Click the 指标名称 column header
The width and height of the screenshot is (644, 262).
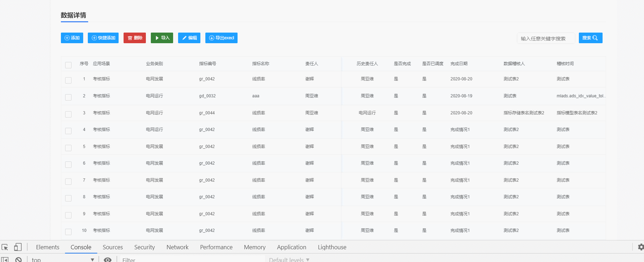[x=261, y=64]
